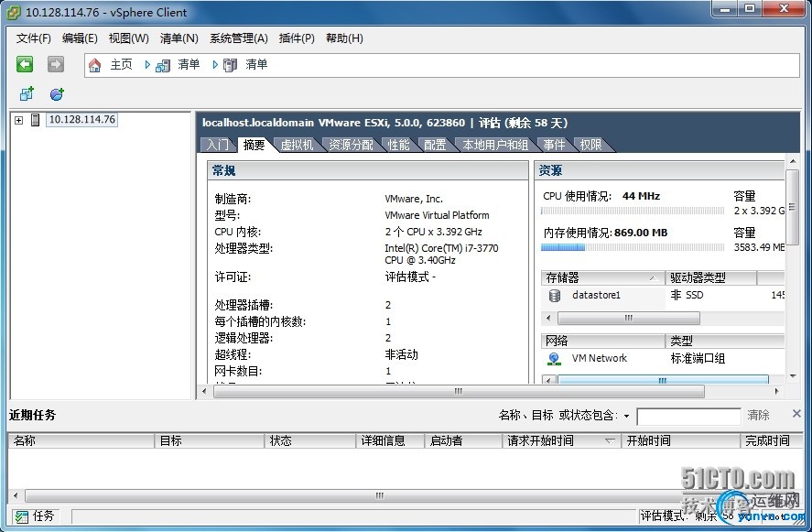The height and width of the screenshot is (532, 812).
Task: Click the 评估模式 license value text
Action: coord(410,277)
